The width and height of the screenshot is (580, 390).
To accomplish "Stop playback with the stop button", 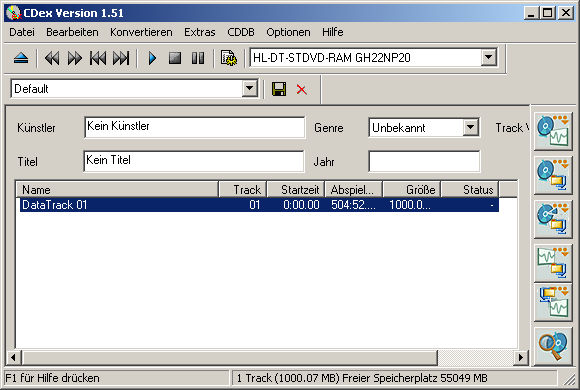I will (175, 58).
